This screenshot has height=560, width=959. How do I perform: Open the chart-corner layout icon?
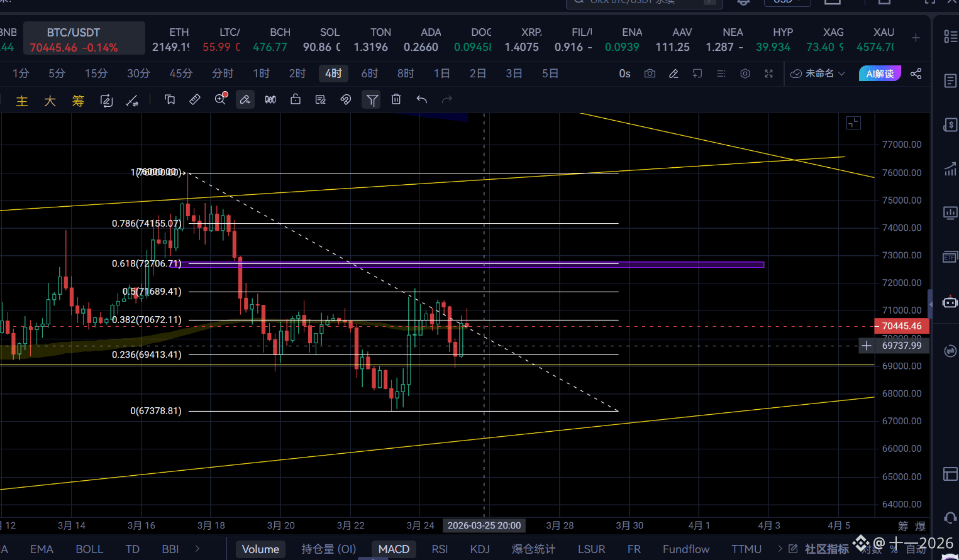click(853, 123)
